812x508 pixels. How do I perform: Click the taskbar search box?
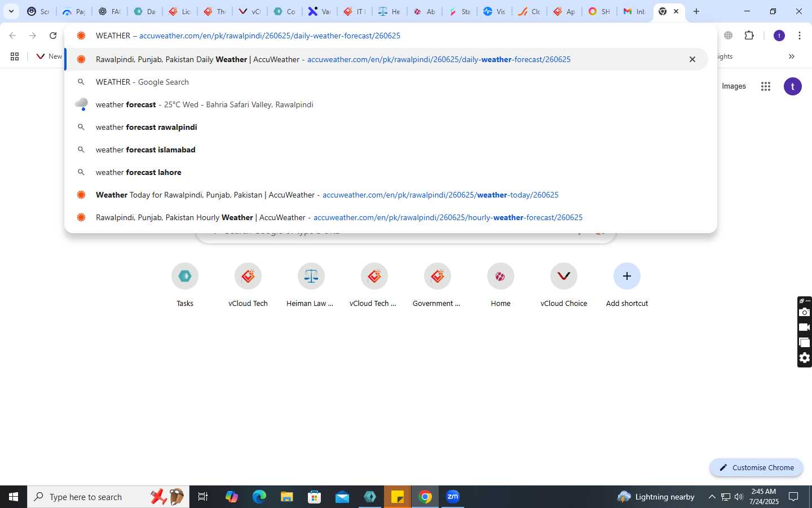tap(108, 497)
